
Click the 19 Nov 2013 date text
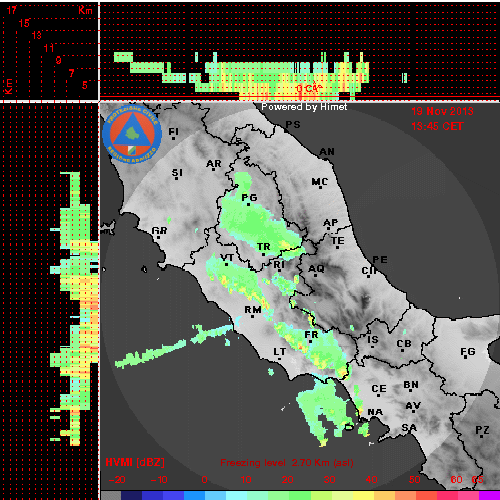click(442, 111)
